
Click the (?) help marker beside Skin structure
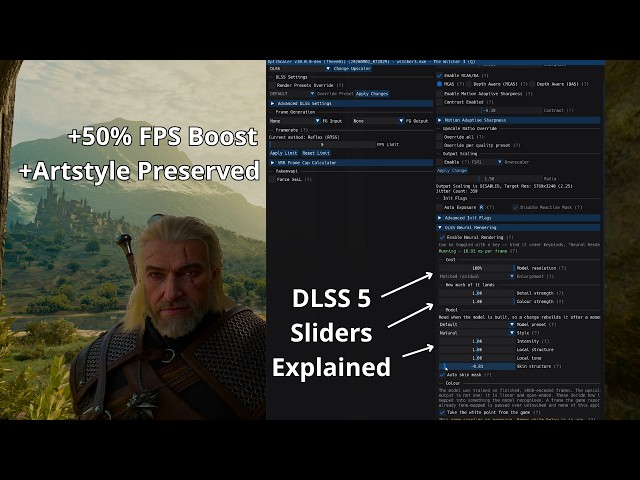point(558,367)
